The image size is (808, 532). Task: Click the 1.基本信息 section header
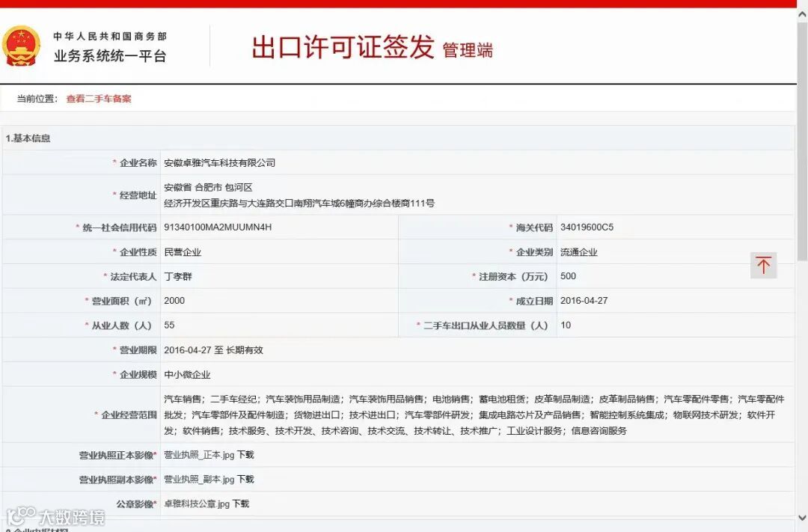click(x=28, y=138)
